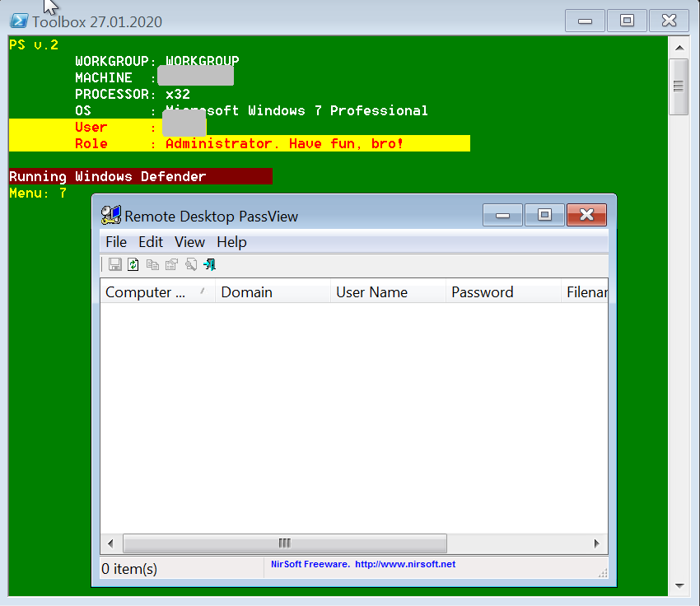Open the View menu

(189, 242)
